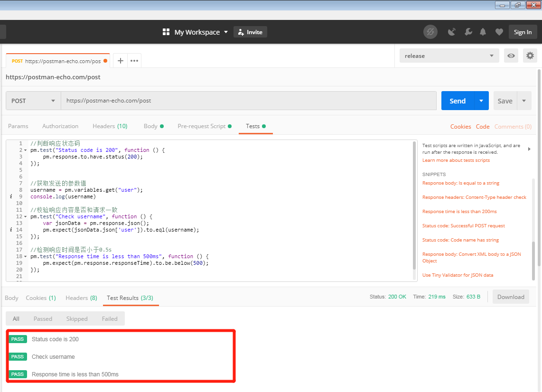The width and height of the screenshot is (542, 392).
Task: Switch to the Headers (10) request tab
Action: tap(110, 126)
